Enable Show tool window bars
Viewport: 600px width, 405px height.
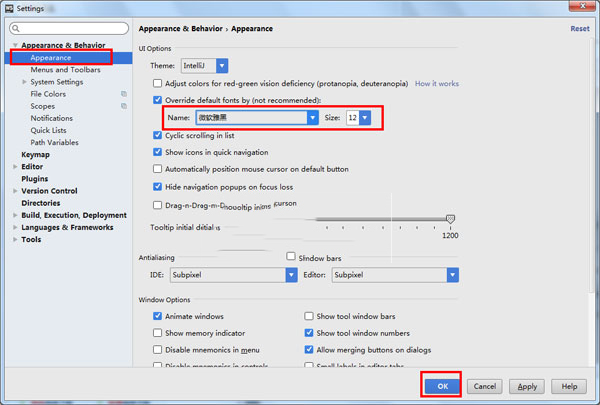tap(309, 316)
